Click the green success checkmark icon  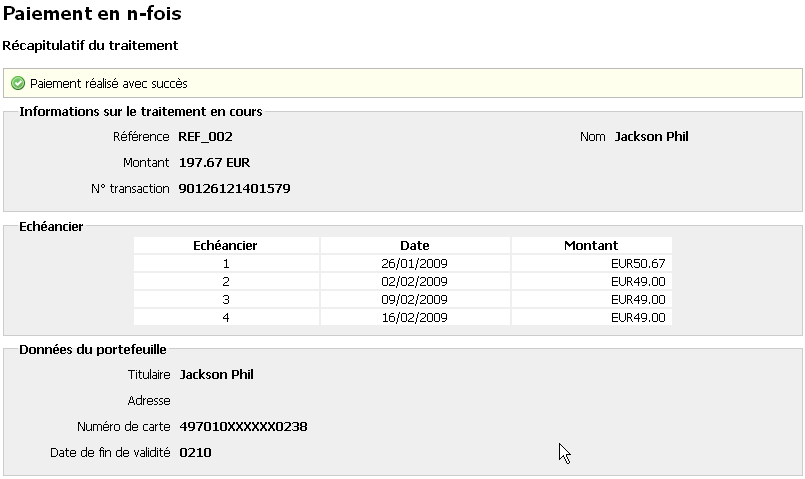pos(18,84)
